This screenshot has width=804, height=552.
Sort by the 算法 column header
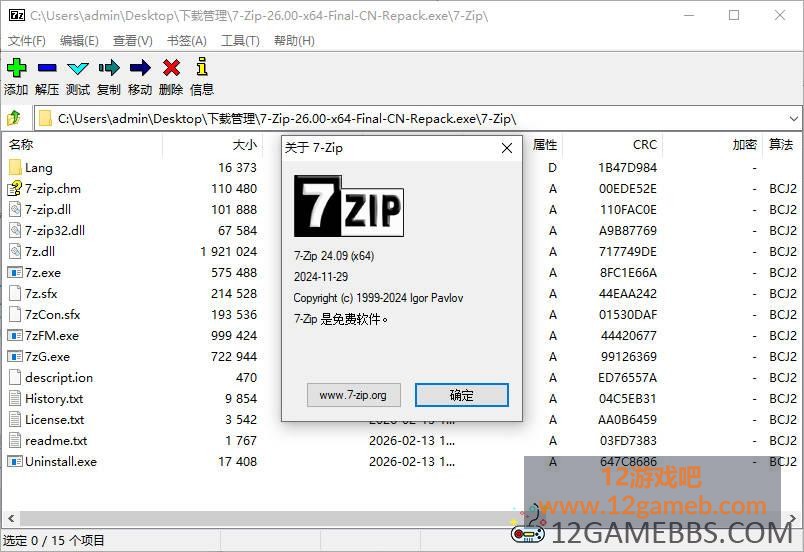click(x=781, y=145)
